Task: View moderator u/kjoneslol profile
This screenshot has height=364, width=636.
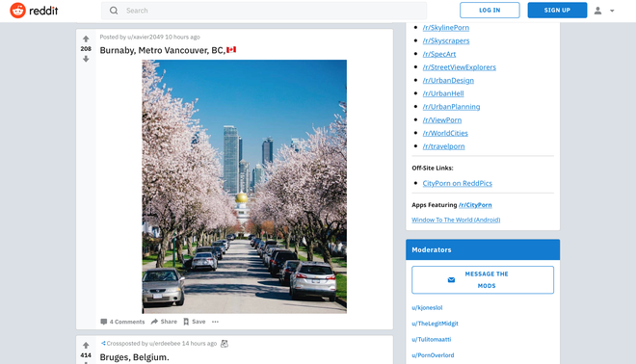Action: point(427,307)
